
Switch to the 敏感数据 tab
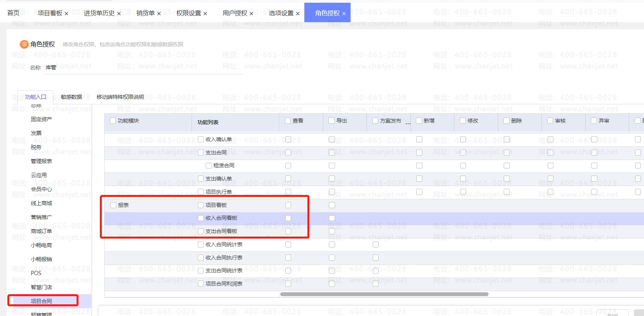click(x=71, y=97)
